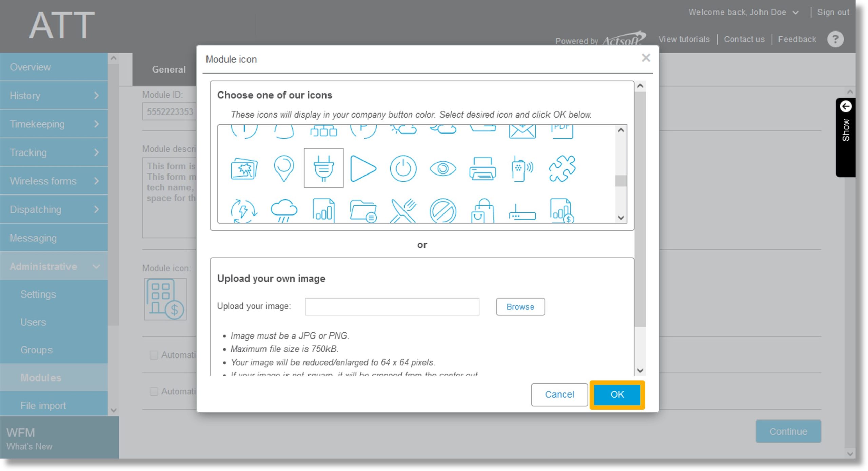Expand the History menu

[54, 96]
